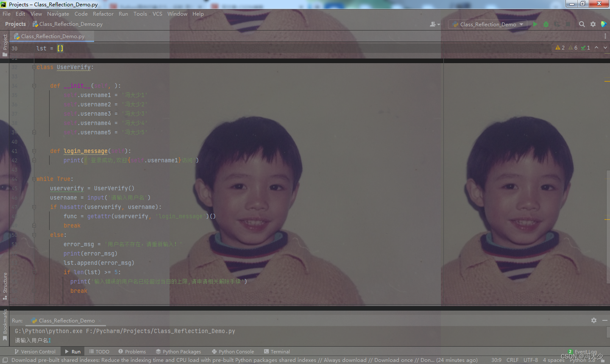Click Class_Reflection_Demo.py breadcrumb in navigation bar
610x364 pixels.
coord(67,24)
